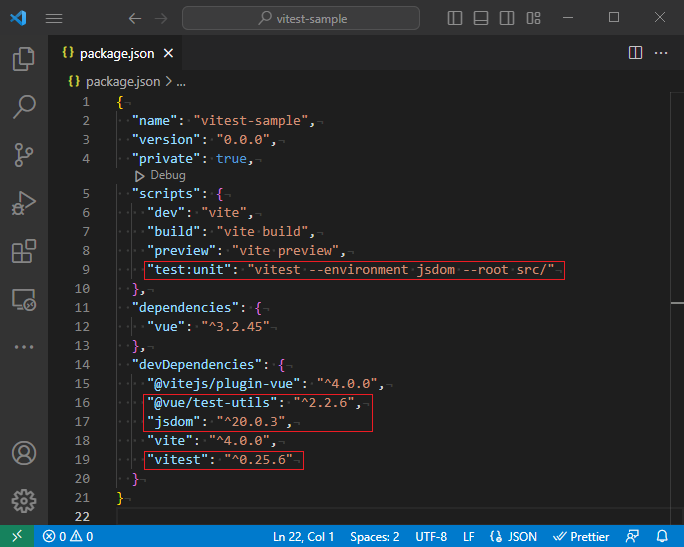The height and width of the screenshot is (547, 684).
Task: Open the Search view in activity bar
Action: 24,107
